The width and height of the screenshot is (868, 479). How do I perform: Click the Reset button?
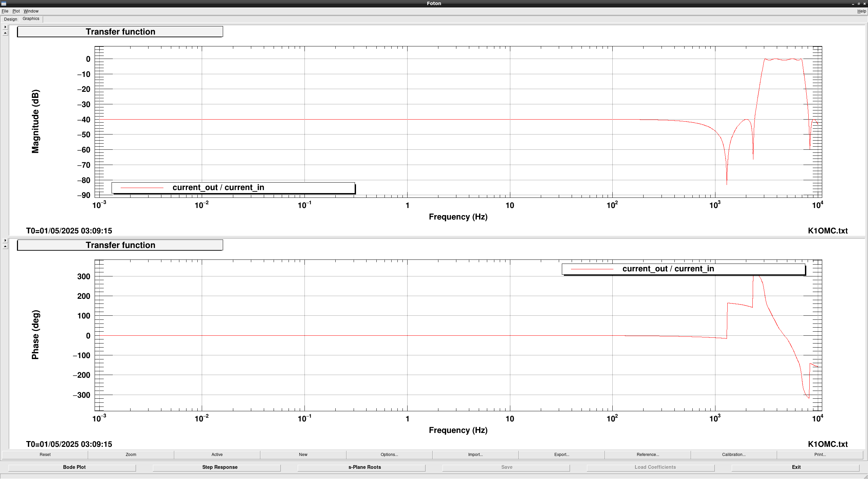pos(45,455)
